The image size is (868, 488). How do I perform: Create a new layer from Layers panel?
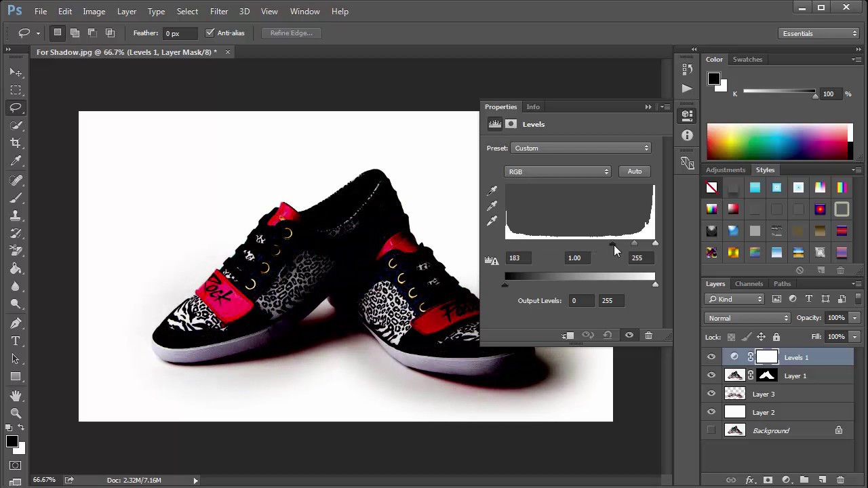tap(822, 480)
